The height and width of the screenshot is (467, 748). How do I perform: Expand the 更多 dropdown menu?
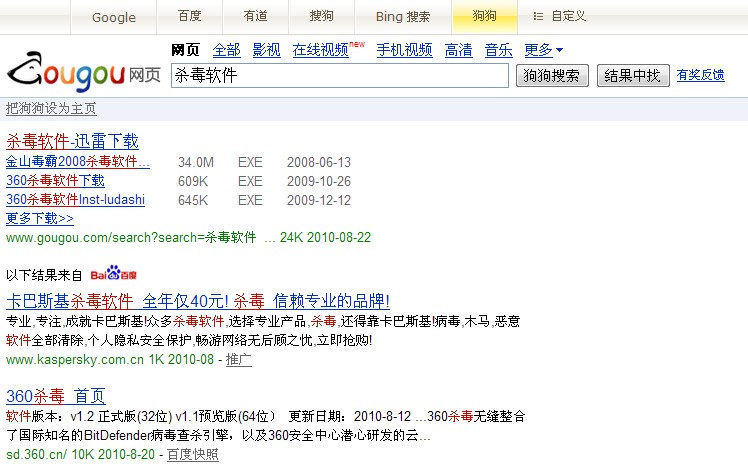[x=543, y=50]
